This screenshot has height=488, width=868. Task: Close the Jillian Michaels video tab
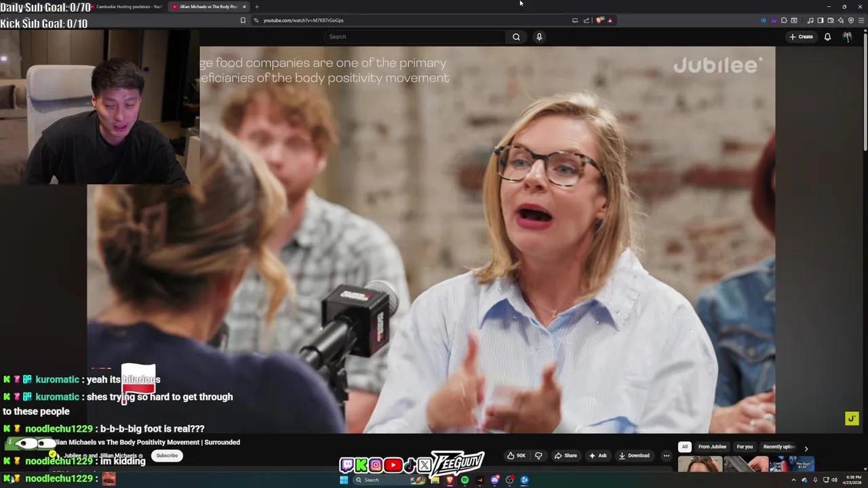click(x=244, y=7)
